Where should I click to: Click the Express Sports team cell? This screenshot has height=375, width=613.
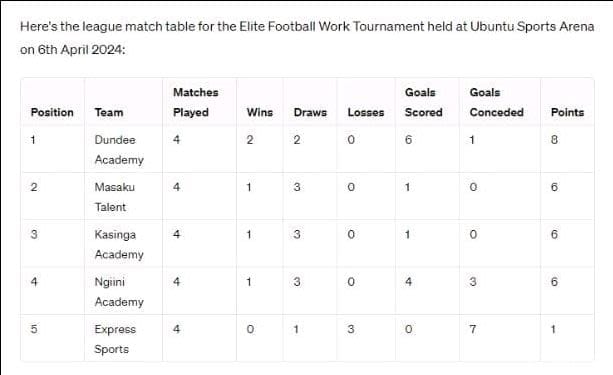click(x=115, y=339)
